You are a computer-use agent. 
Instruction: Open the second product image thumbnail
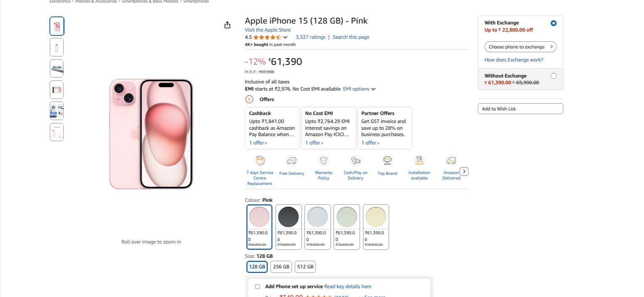(57, 47)
